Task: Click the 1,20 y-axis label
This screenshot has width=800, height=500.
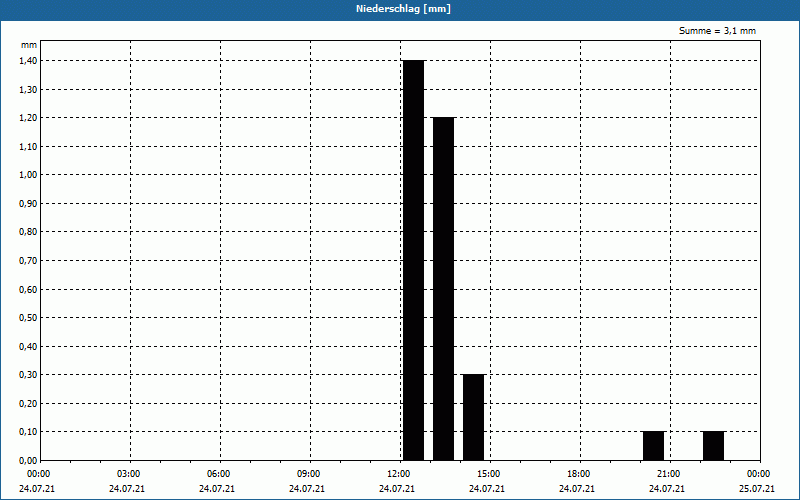Action: point(28,118)
